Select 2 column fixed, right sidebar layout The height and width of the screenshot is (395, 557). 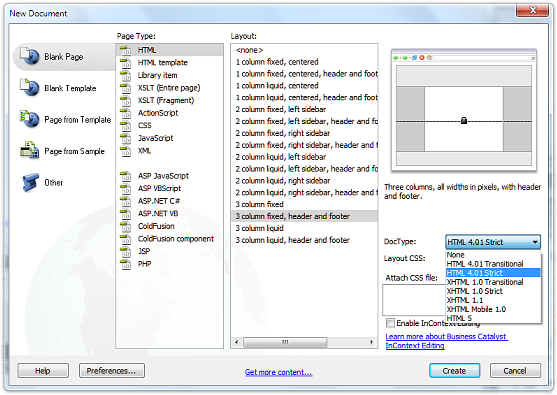click(304, 133)
